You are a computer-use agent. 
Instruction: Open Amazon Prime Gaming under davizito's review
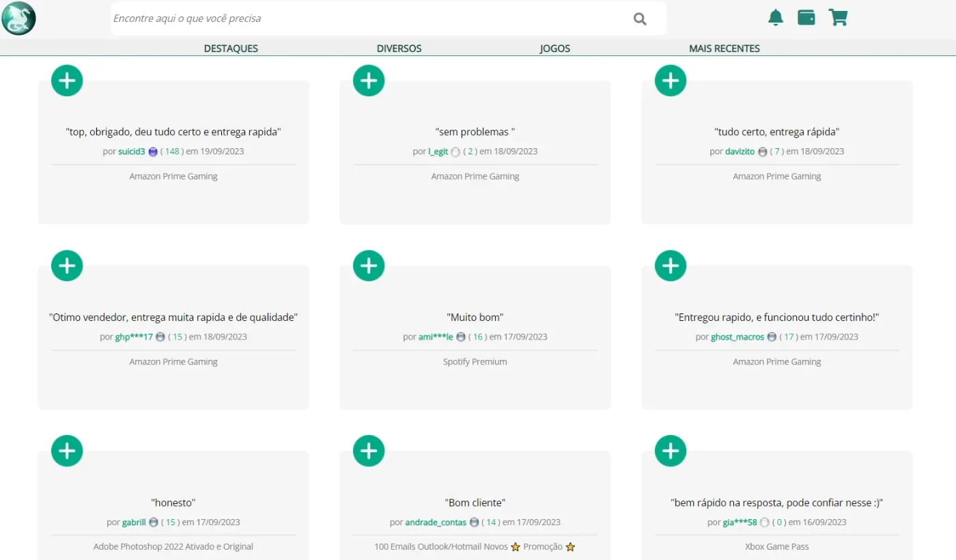(777, 176)
